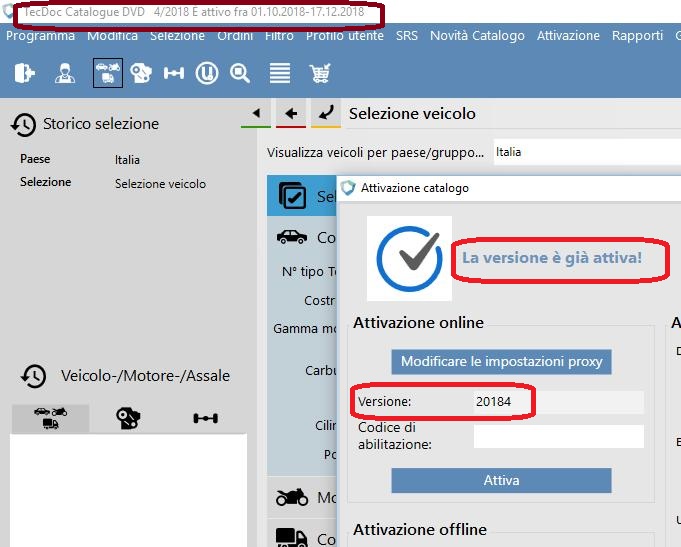This screenshot has height=547, width=681.
Task: Open the Selezione menu
Action: [x=177, y=36]
